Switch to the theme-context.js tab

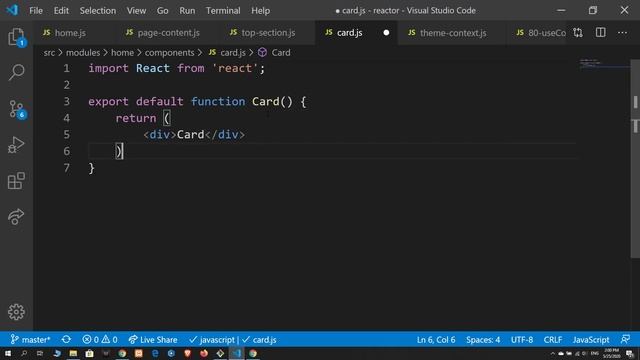tap(453, 33)
